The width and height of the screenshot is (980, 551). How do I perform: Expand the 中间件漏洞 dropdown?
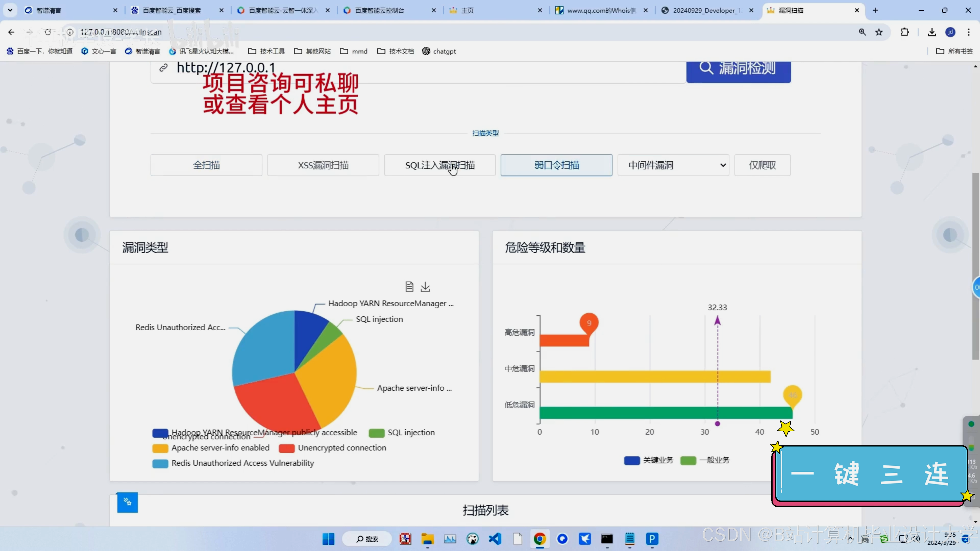673,165
